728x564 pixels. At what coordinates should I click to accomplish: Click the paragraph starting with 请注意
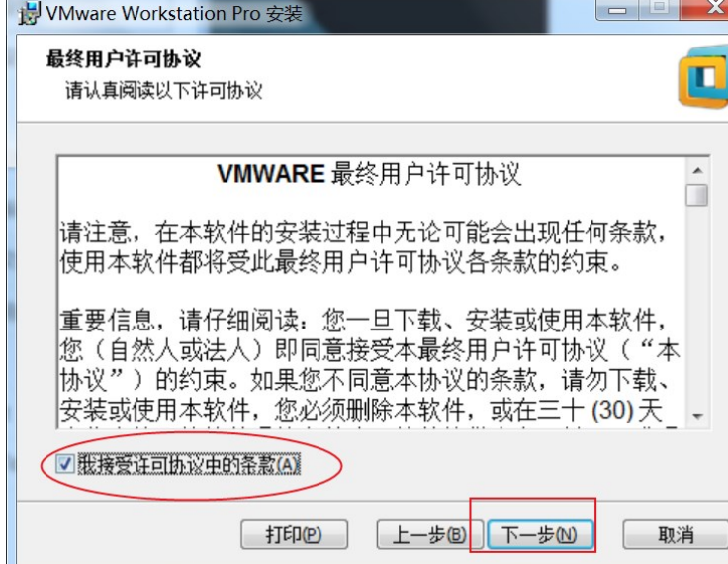363,247
